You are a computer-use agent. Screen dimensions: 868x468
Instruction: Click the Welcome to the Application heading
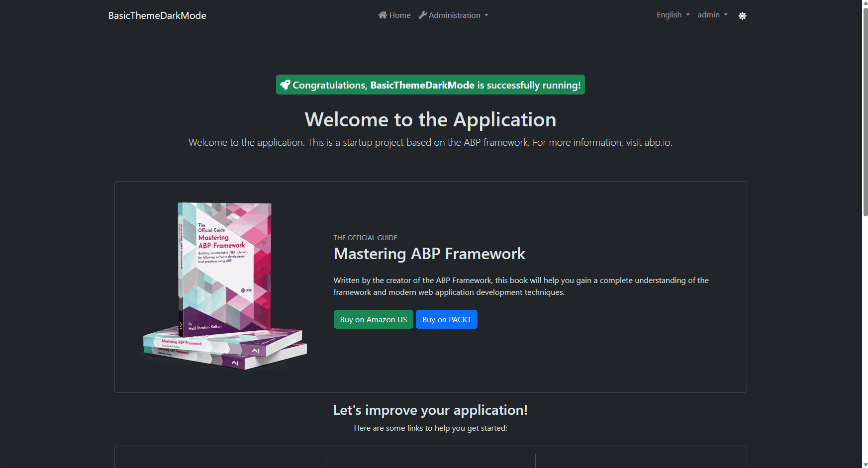430,120
